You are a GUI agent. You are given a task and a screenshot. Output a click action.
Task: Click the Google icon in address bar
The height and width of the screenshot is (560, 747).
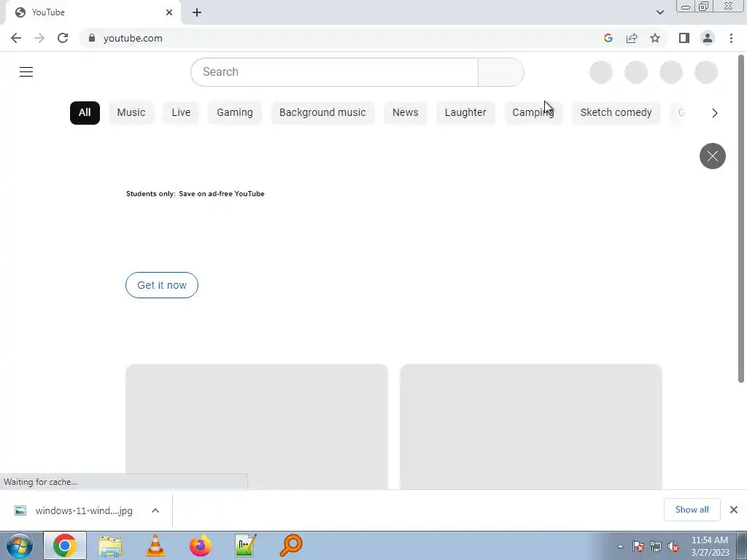(x=608, y=38)
